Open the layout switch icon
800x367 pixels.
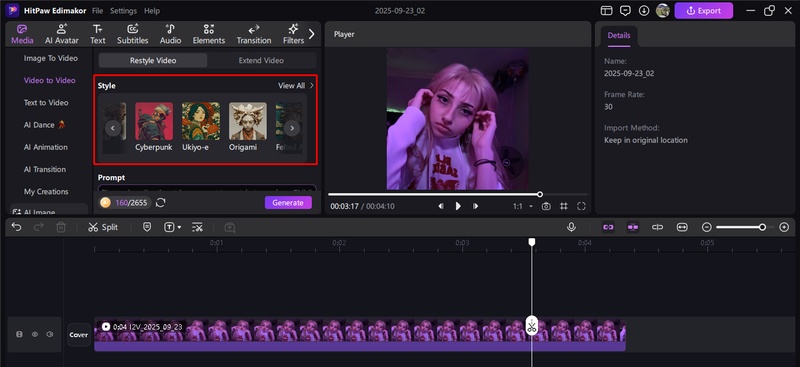(606, 11)
